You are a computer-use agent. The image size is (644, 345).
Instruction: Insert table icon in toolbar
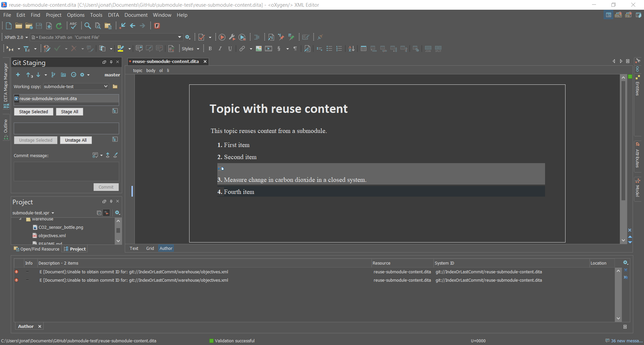364,49
